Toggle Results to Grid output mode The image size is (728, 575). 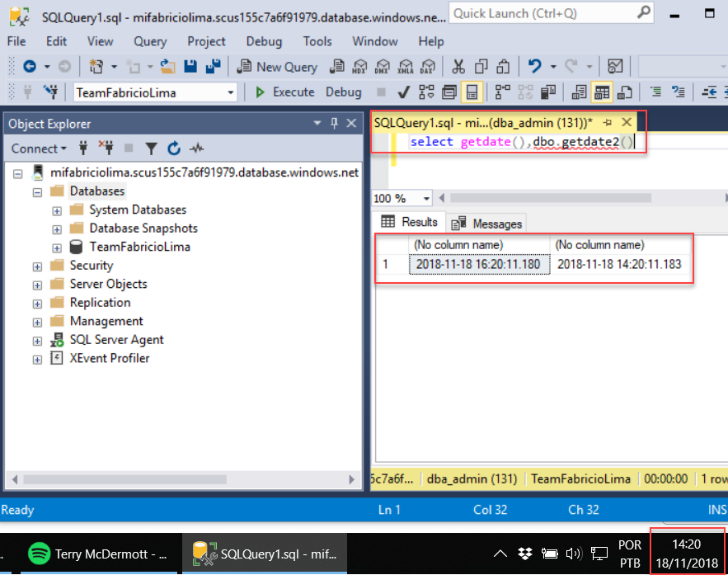pos(602,92)
